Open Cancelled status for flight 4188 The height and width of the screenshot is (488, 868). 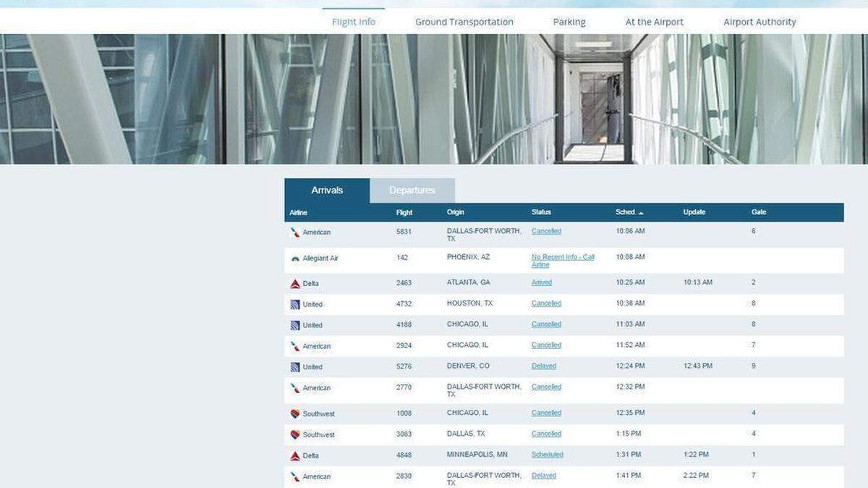546,324
